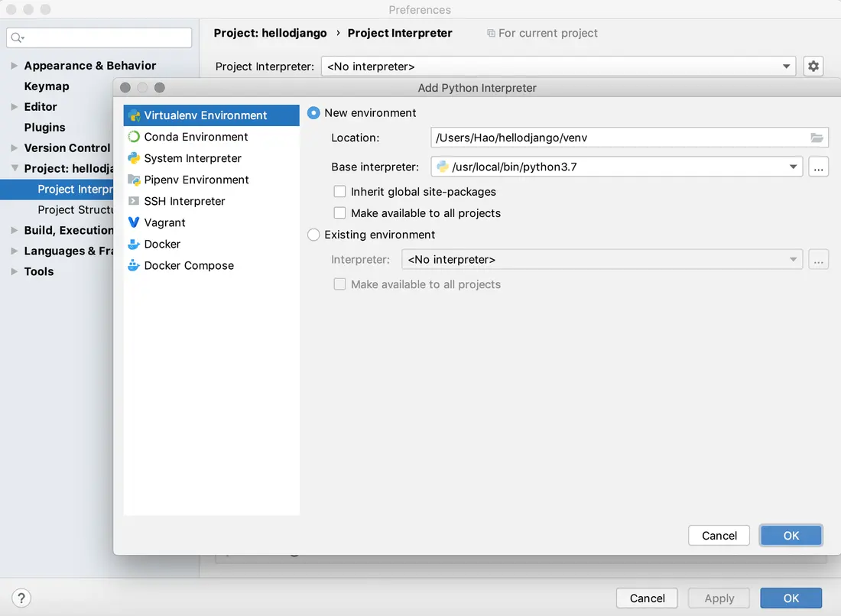
Task: Open the Project Interpreter dropdown in Preferences
Action: (x=558, y=66)
